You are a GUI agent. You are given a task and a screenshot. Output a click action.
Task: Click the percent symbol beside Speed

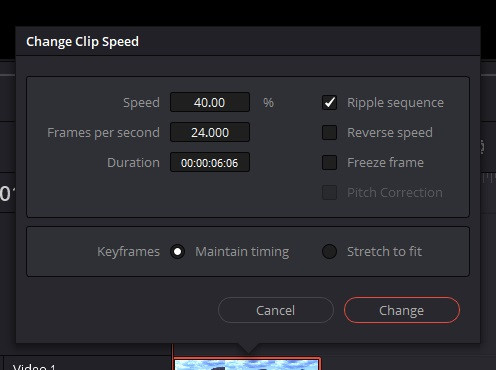pos(268,102)
